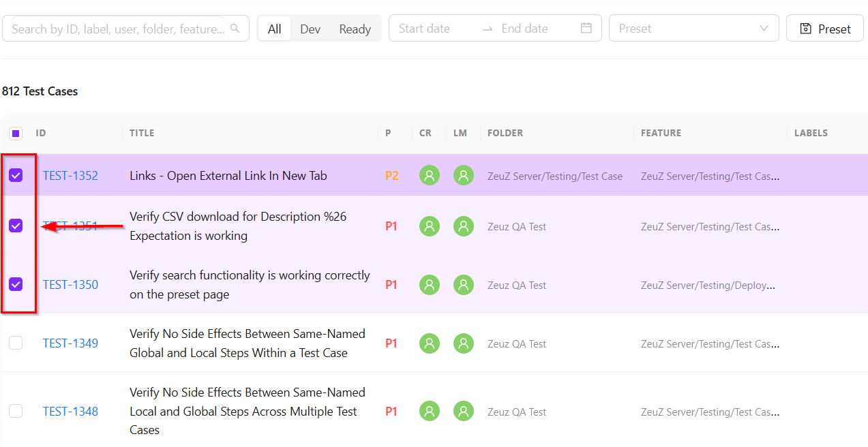This screenshot has width=868, height=447.
Task: Click the LM user avatar for TEST-1350
Action: [464, 285]
